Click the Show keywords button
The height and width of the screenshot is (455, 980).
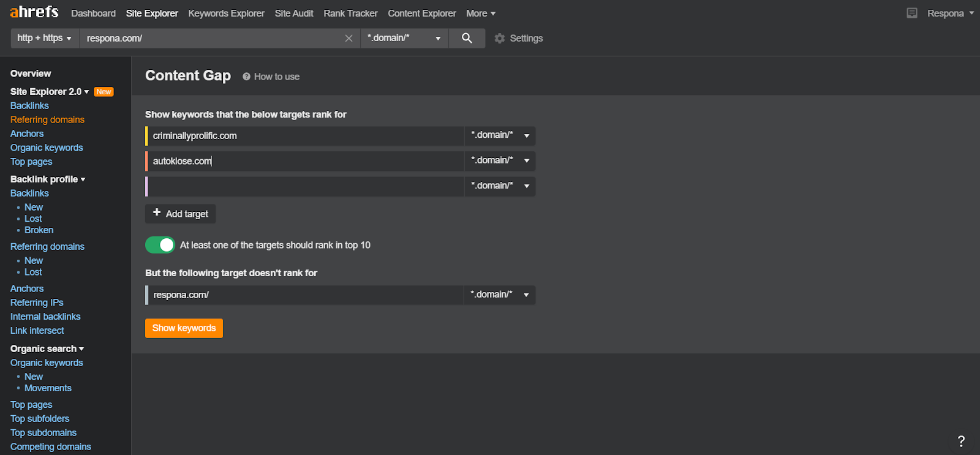(x=184, y=328)
